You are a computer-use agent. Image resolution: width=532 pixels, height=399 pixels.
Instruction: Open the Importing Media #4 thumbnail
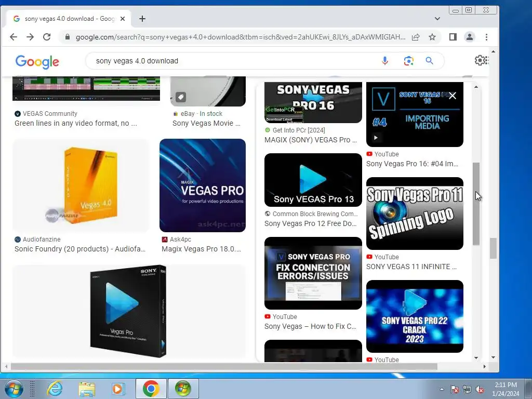click(415, 114)
